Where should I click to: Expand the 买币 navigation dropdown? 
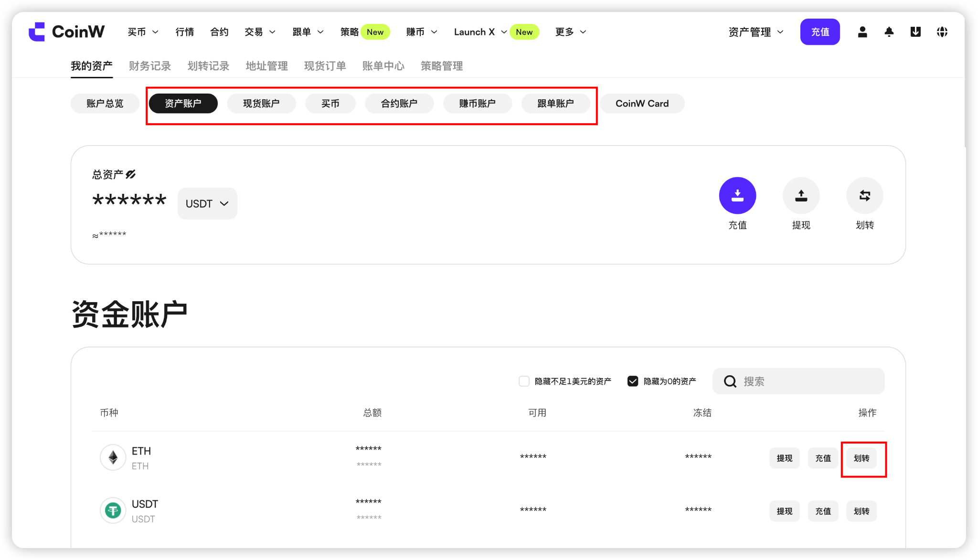point(143,32)
